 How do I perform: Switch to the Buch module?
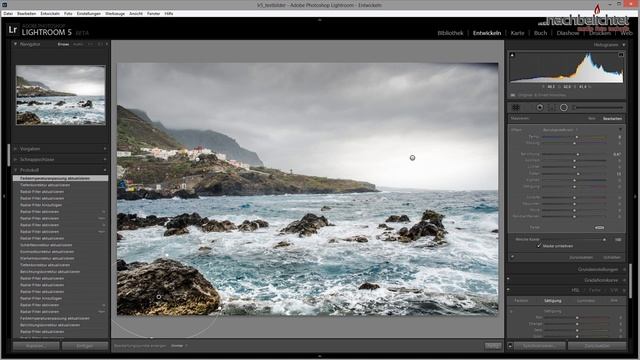pos(540,33)
